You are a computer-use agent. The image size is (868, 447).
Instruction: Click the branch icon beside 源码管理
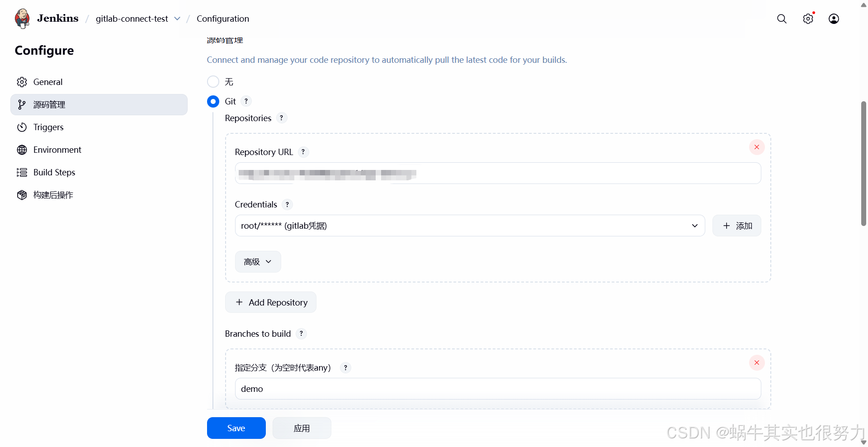coord(22,104)
